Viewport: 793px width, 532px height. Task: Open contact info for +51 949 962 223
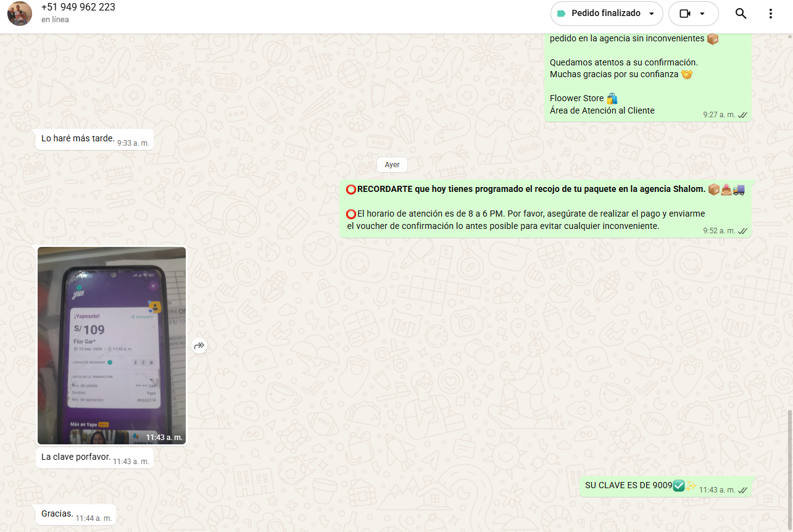click(78, 7)
